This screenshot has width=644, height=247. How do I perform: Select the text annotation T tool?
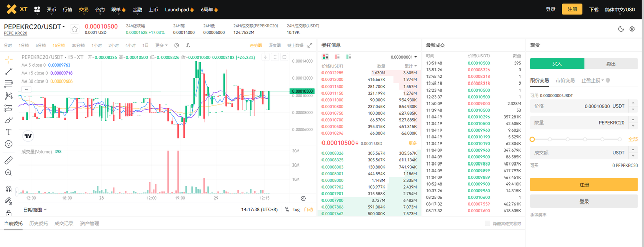click(8, 132)
